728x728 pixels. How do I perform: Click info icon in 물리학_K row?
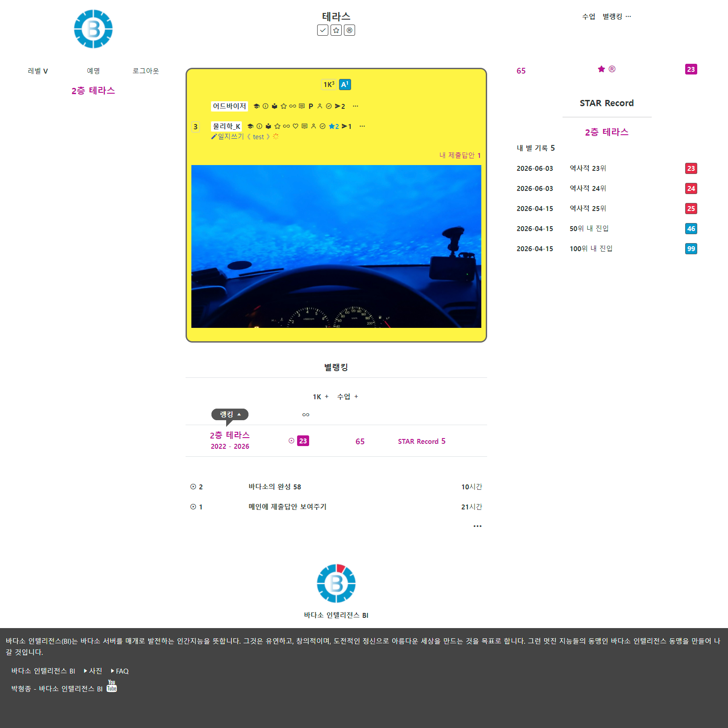259,126
